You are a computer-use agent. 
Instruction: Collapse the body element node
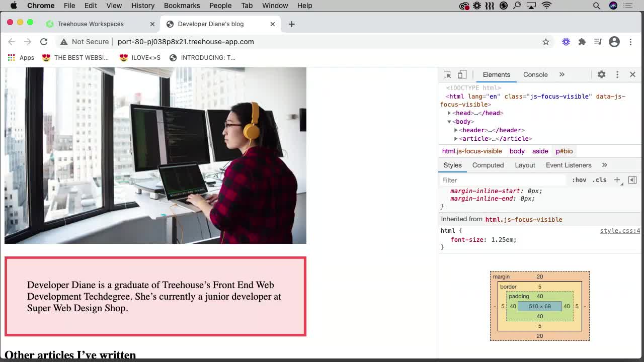tap(449, 121)
